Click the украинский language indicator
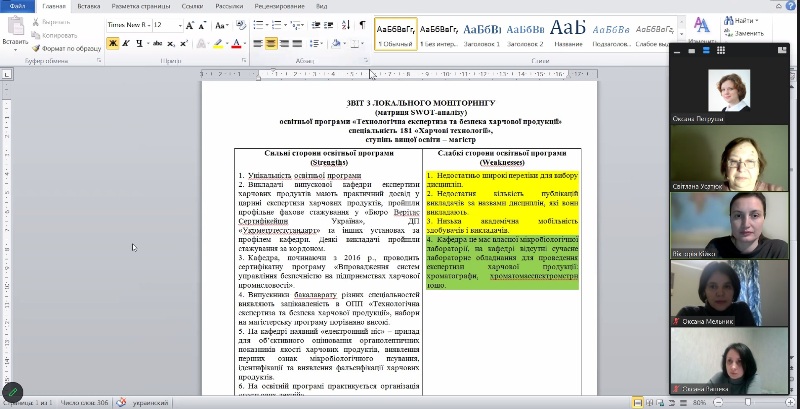The image size is (800, 409). (x=151, y=403)
